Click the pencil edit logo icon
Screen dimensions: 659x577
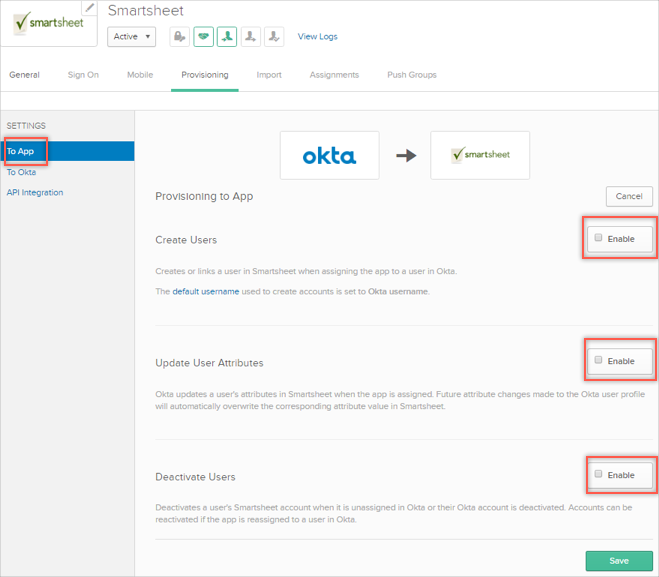pyautogui.click(x=89, y=8)
